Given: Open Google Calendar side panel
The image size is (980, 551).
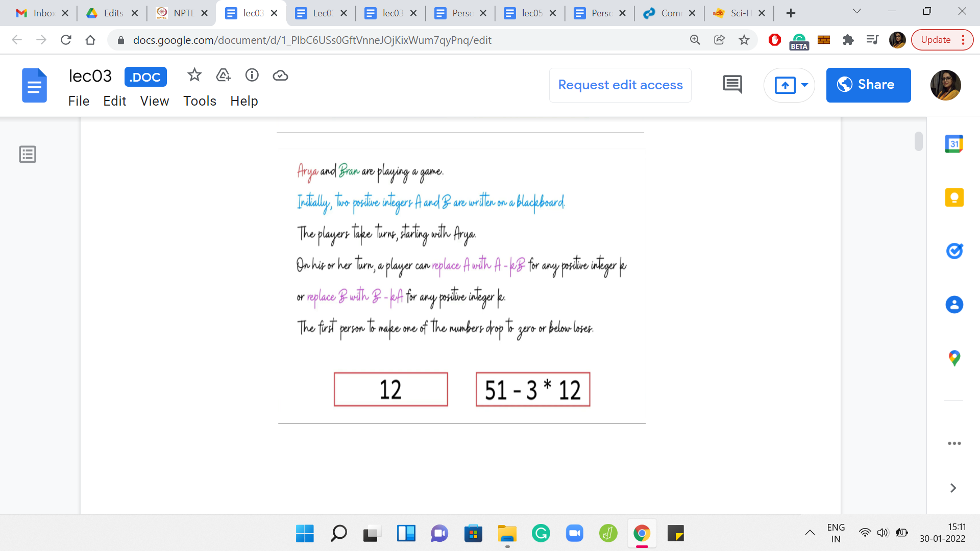Looking at the screenshot, I should [954, 144].
